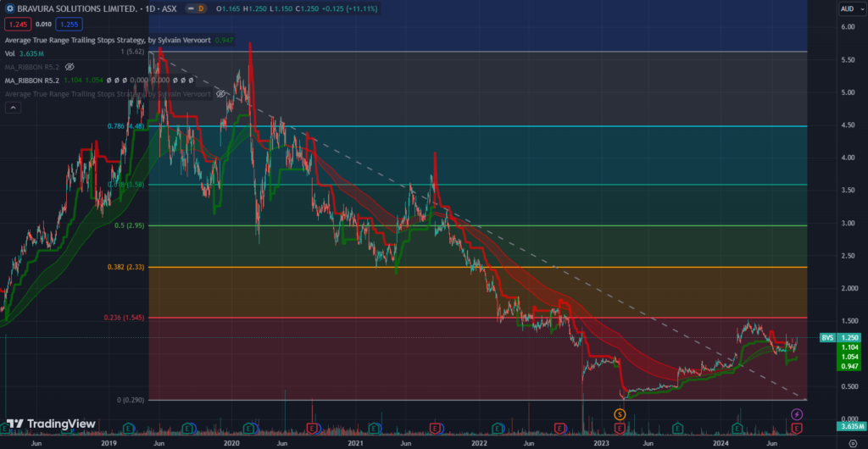Select the Fibonacci 1 (5.62) level label
The width and height of the screenshot is (868, 449).
[133, 52]
